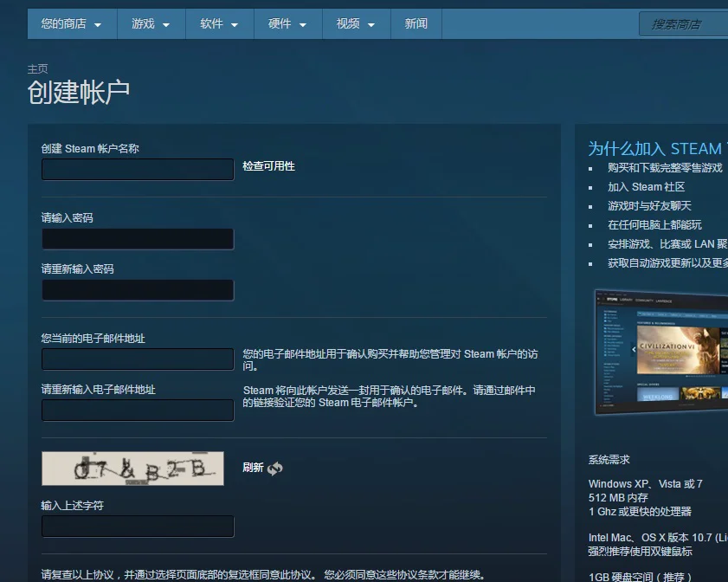
Task: Click the 请重新输入密码 field
Action: [138, 290]
